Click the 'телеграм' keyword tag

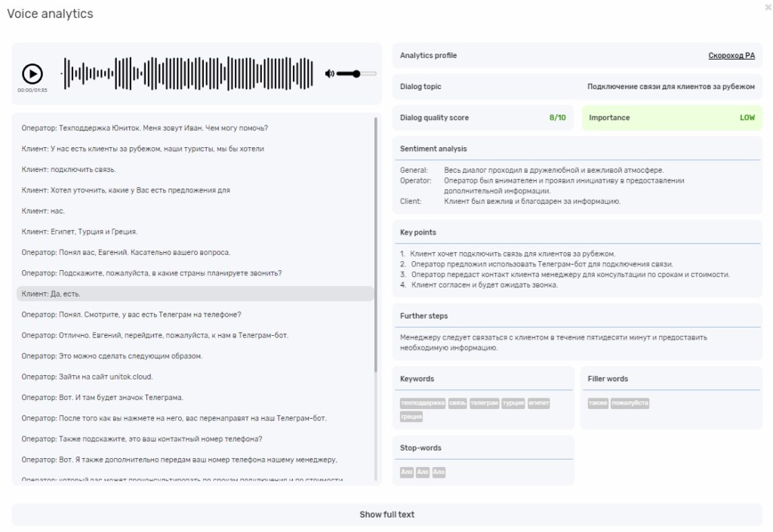click(x=484, y=404)
